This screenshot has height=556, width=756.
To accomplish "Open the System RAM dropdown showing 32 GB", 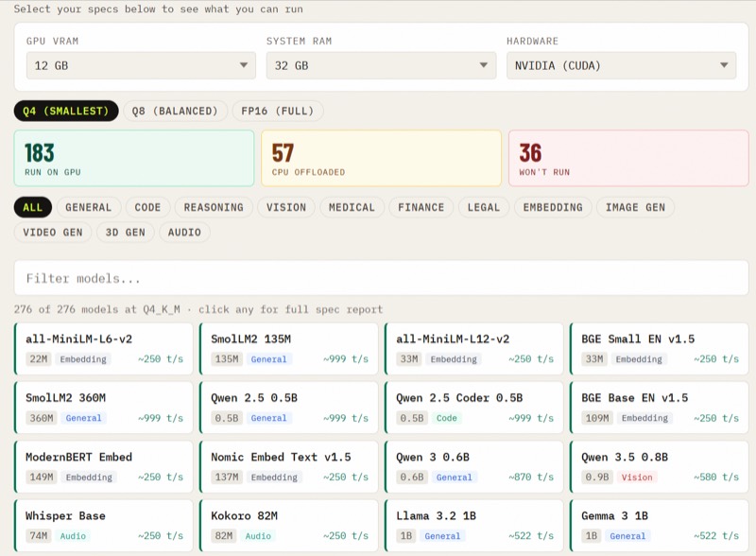I will [381, 65].
